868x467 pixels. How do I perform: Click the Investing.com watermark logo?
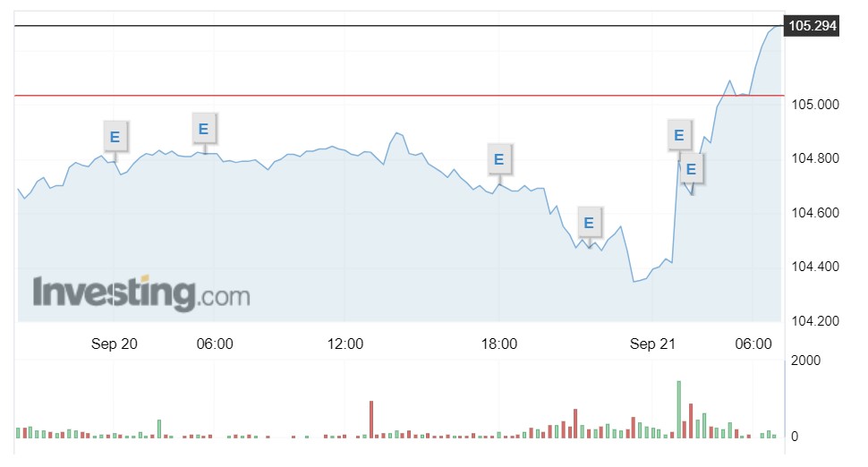tap(141, 293)
